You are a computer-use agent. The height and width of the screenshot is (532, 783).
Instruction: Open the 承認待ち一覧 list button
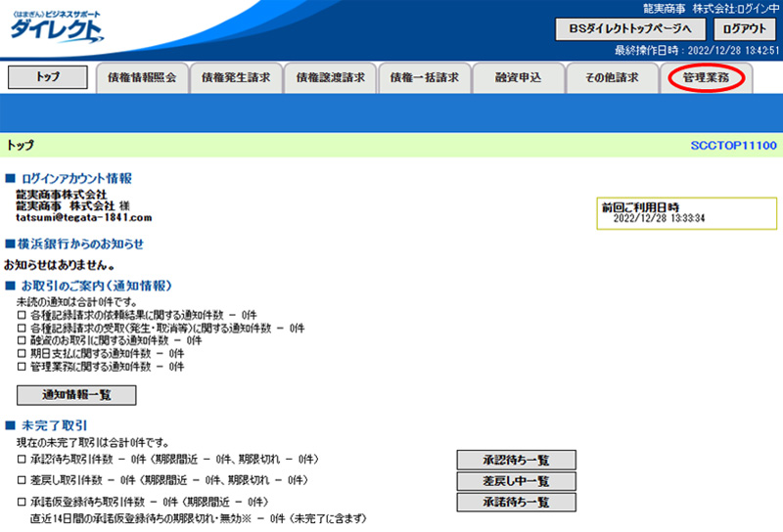click(515, 460)
